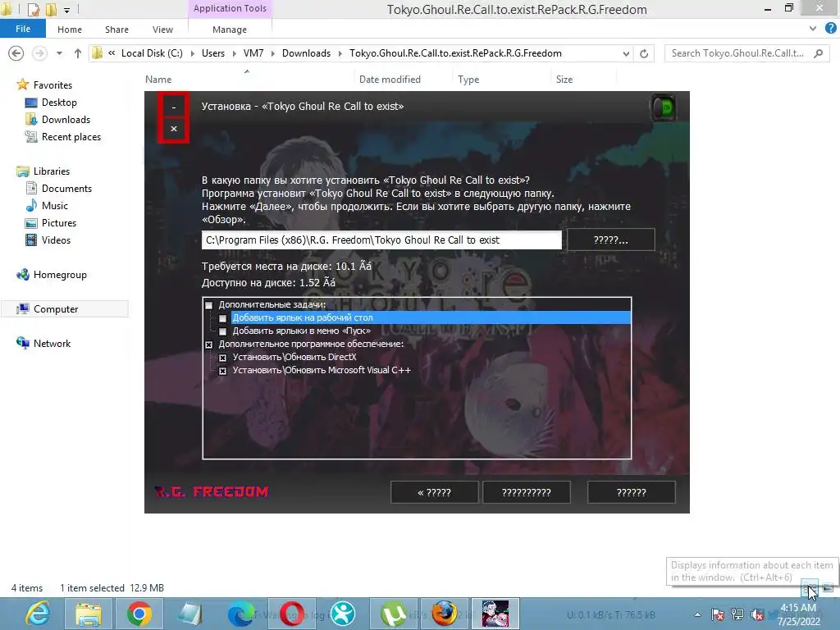
Task: Go up one folder level arrow
Action: (78, 53)
